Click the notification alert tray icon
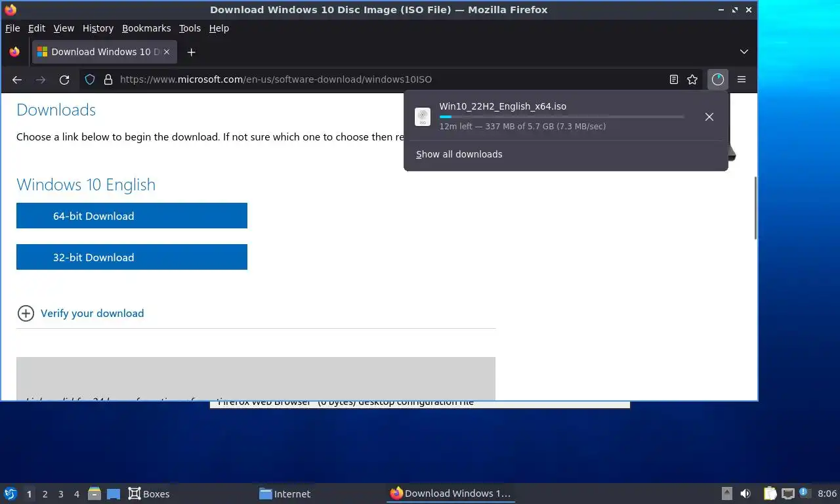This screenshot has width=840, height=504. tap(804, 493)
